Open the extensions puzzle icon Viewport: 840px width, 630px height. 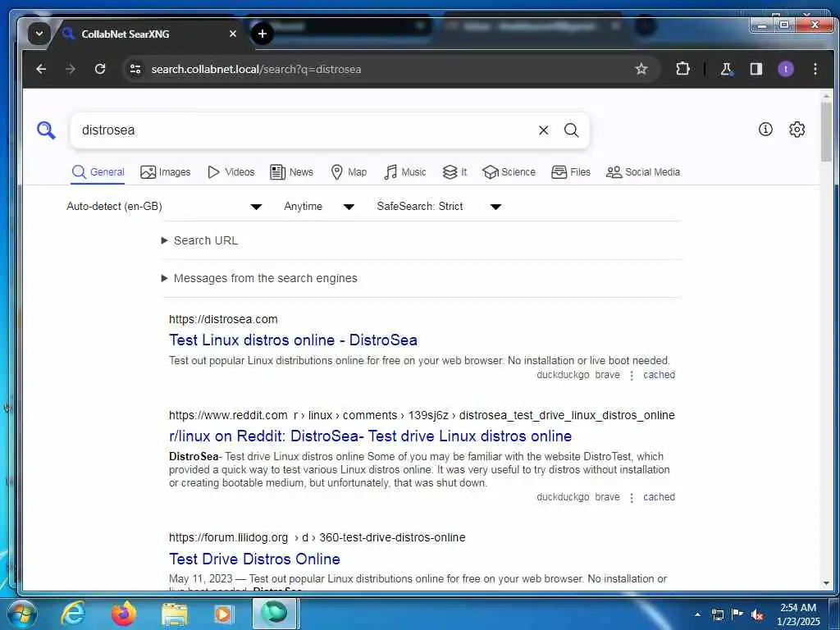point(682,69)
